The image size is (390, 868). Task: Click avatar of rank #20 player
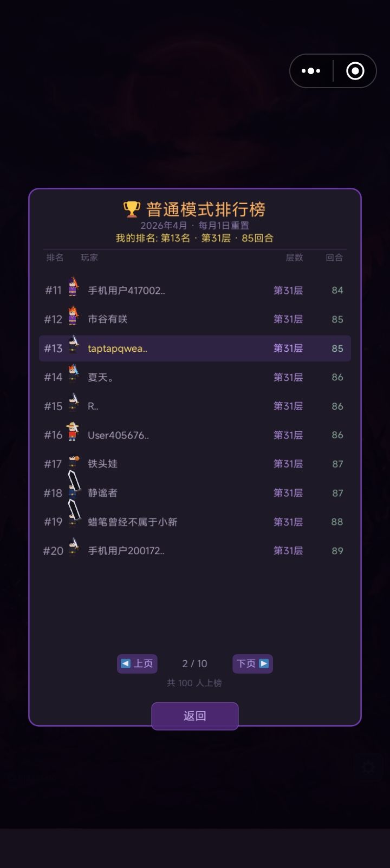(73, 548)
